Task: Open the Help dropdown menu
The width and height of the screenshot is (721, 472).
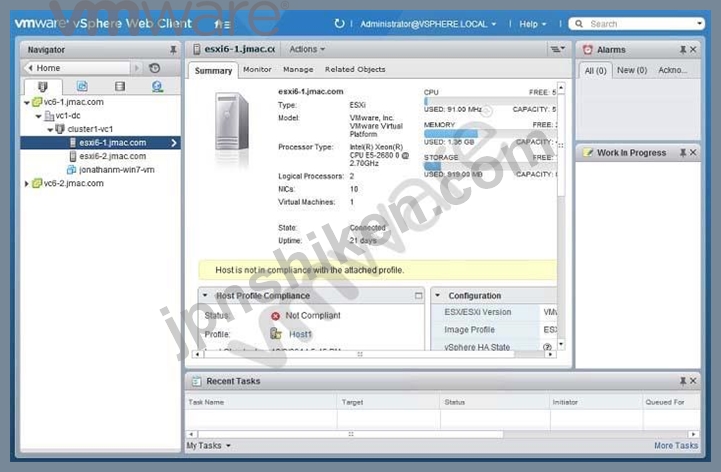Action: coord(532,24)
